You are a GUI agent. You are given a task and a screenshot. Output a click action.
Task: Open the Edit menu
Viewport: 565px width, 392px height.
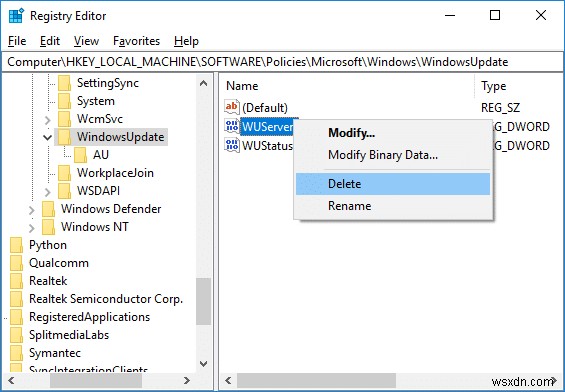pos(50,41)
